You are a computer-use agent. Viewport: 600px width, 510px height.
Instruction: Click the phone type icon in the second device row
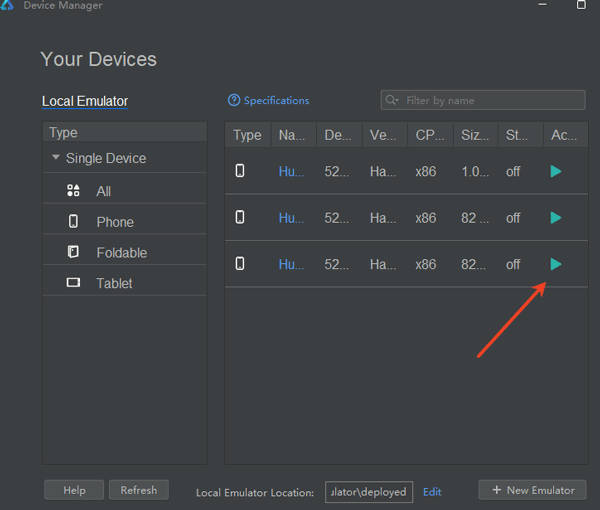point(240,217)
